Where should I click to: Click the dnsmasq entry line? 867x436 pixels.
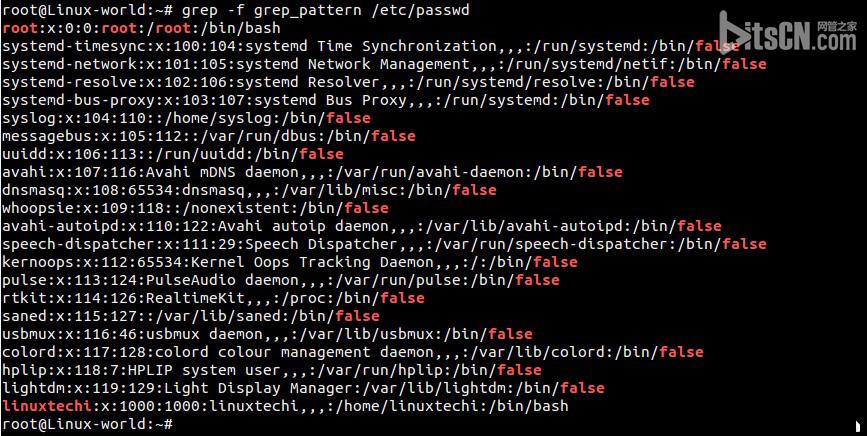coord(249,190)
